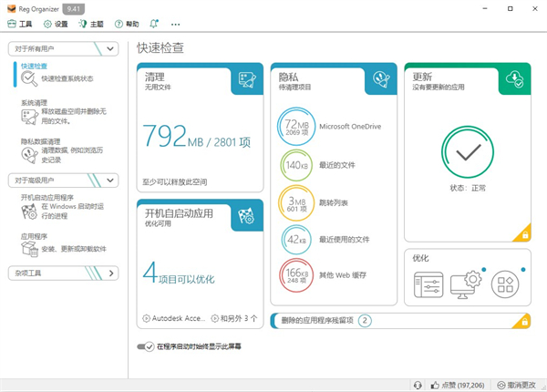
Task: Click the optimization sliders window icon
Action: (428, 284)
